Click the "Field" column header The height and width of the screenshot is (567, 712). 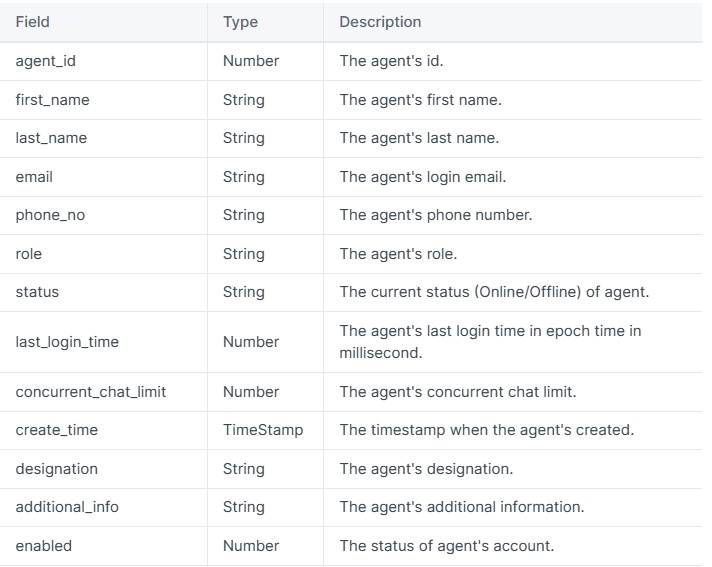(x=33, y=22)
